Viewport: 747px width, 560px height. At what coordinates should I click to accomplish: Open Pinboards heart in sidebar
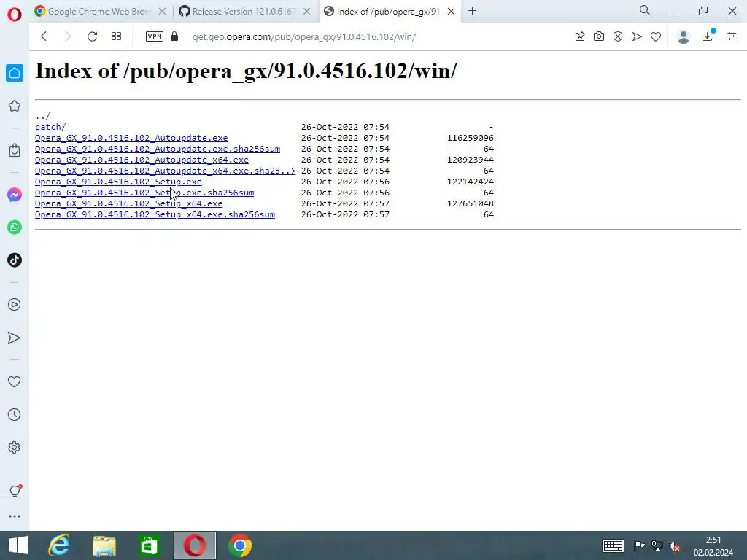pos(15,381)
